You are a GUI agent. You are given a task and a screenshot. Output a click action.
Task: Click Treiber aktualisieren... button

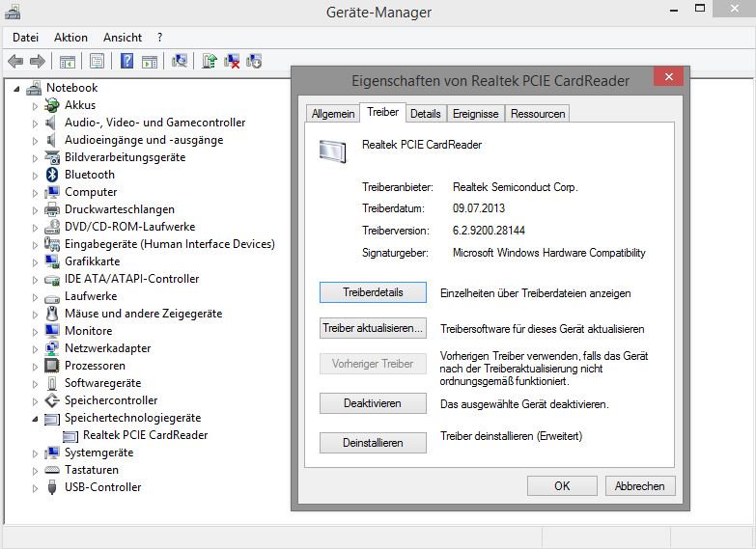(x=373, y=328)
